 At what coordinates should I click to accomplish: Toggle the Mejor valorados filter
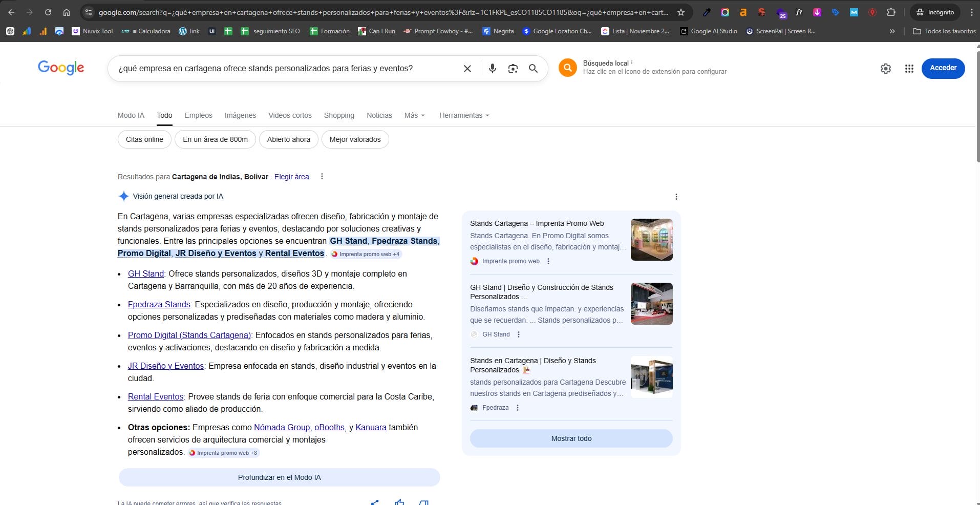[355, 139]
